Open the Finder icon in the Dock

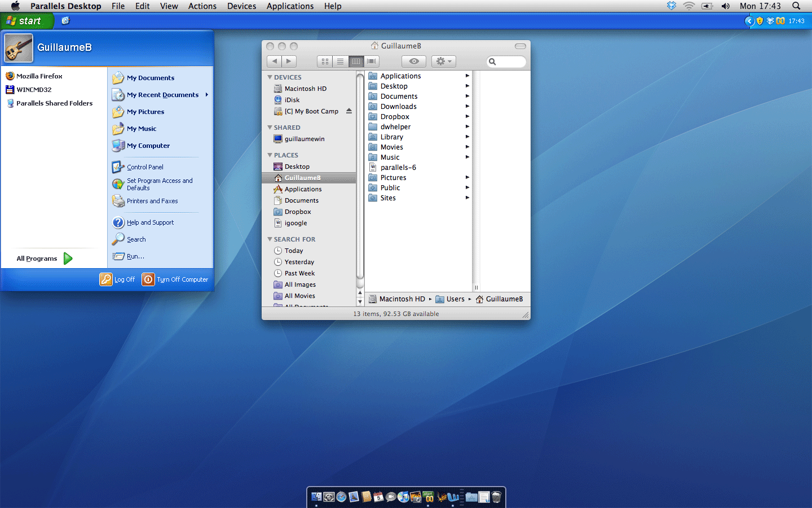click(x=316, y=497)
